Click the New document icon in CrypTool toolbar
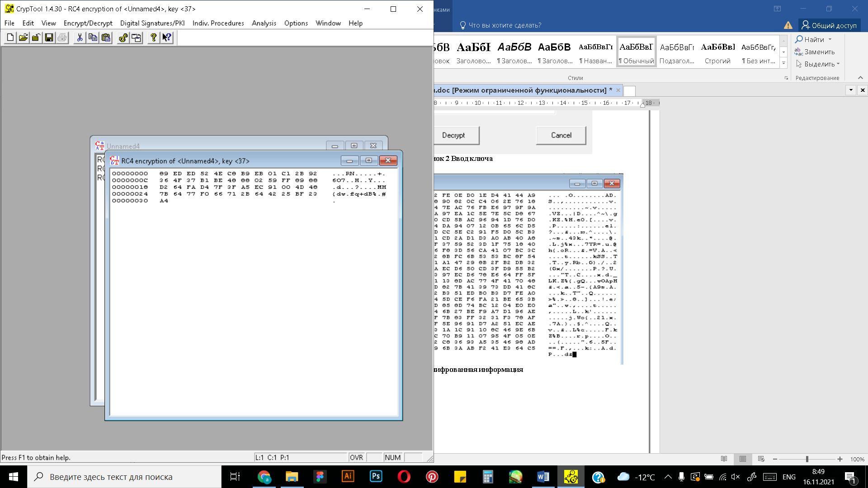Image resolution: width=868 pixels, height=488 pixels. point(10,38)
